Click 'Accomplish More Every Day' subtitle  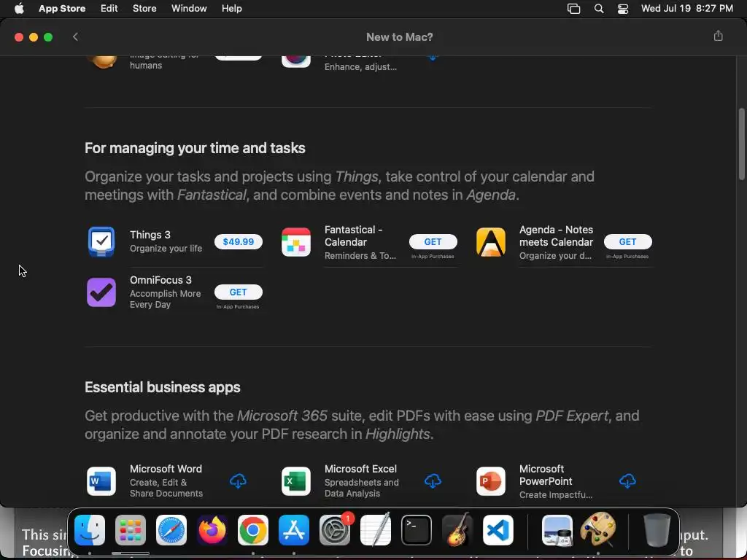(166, 299)
